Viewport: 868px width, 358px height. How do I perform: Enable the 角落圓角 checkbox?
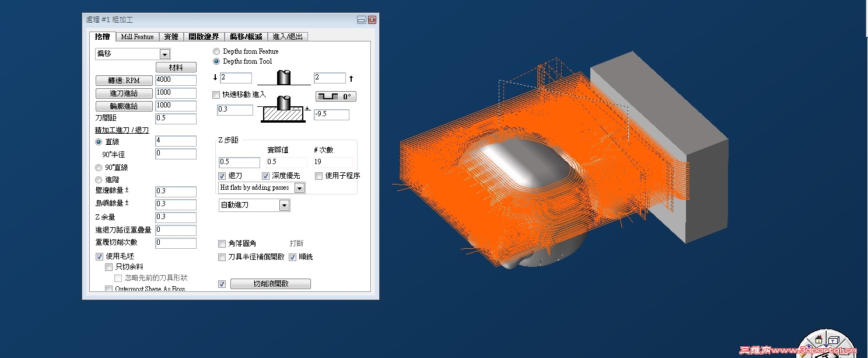tap(222, 244)
